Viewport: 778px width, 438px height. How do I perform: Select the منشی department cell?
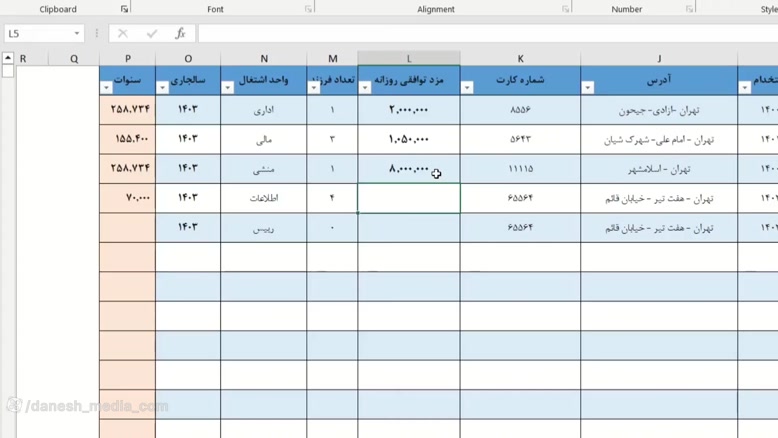pyautogui.click(x=264, y=169)
